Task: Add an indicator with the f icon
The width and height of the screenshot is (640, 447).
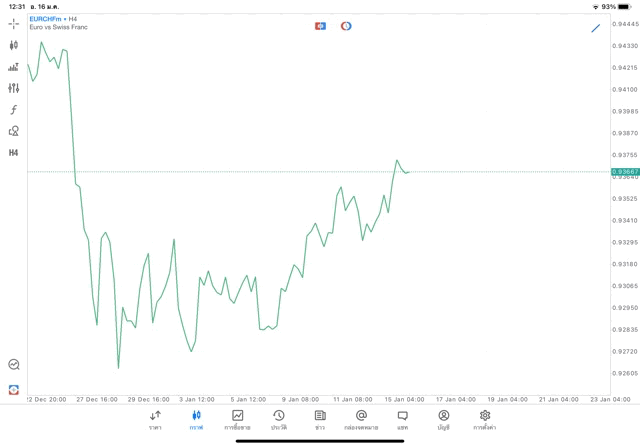Action: click(x=14, y=110)
